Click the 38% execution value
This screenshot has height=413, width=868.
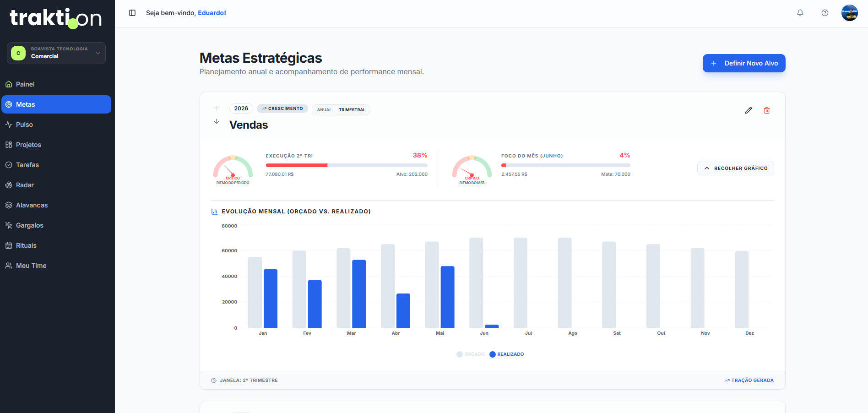click(x=420, y=155)
